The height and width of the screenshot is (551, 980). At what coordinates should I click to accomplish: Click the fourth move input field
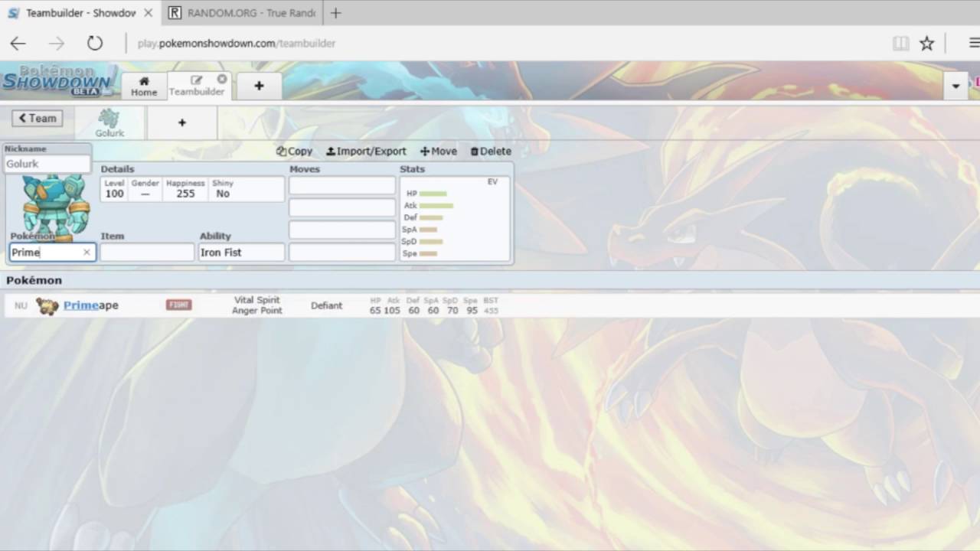[x=342, y=253]
